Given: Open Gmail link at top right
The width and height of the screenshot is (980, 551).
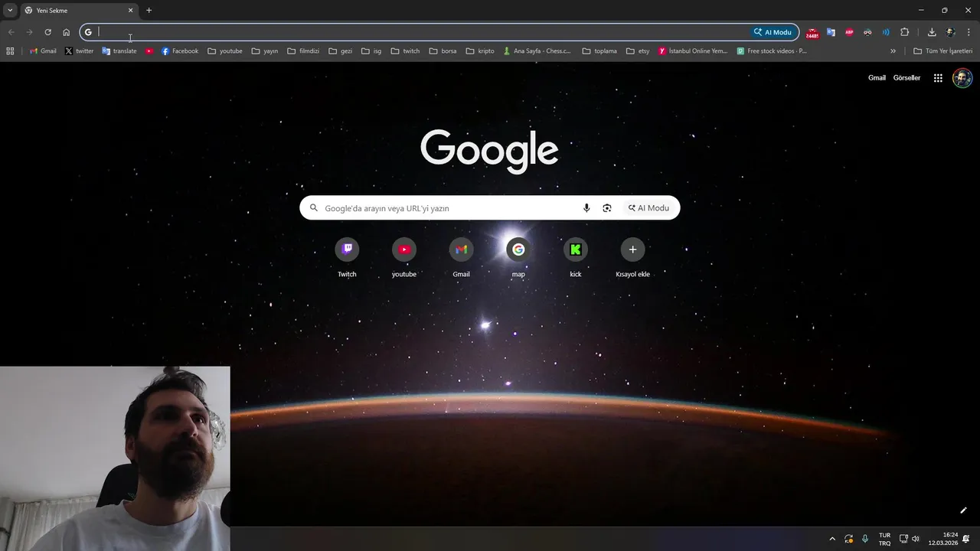Looking at the screenshot, I should click(877, 78).
